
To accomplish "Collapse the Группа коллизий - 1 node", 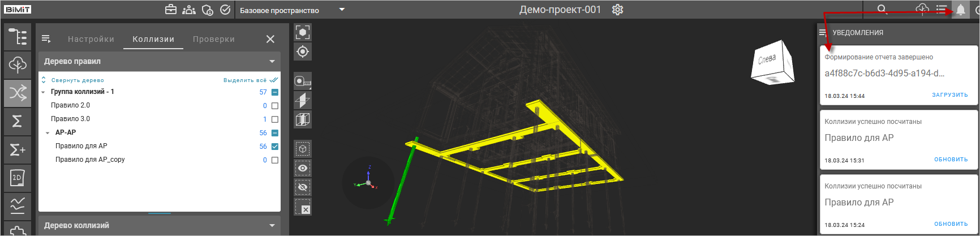I will pos(44,92).
